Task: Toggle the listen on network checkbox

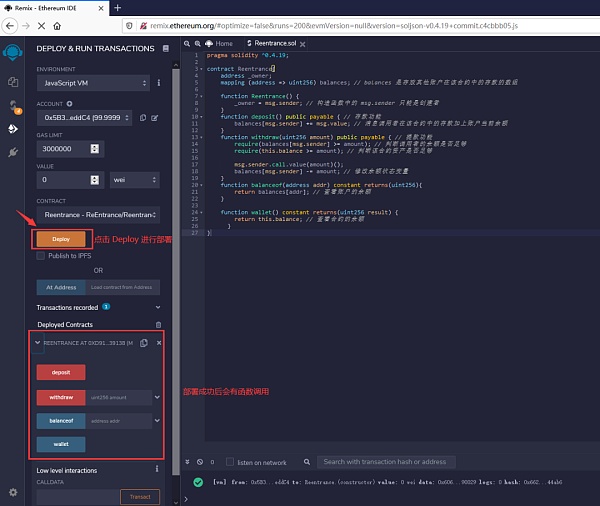Action: [x=229, y=462]
